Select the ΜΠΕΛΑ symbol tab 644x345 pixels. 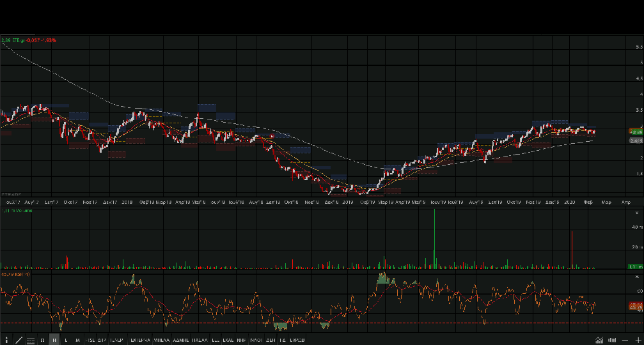pos(162,340)
